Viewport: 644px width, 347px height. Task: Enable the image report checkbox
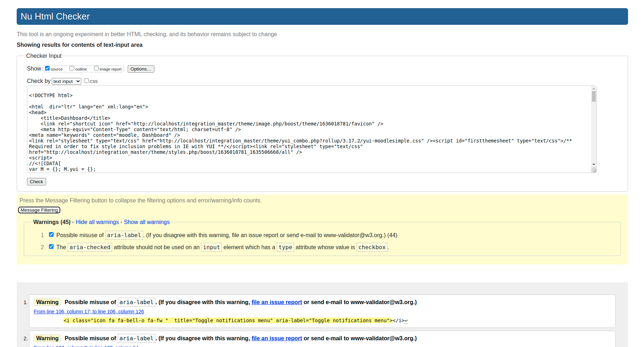point(96,68)
